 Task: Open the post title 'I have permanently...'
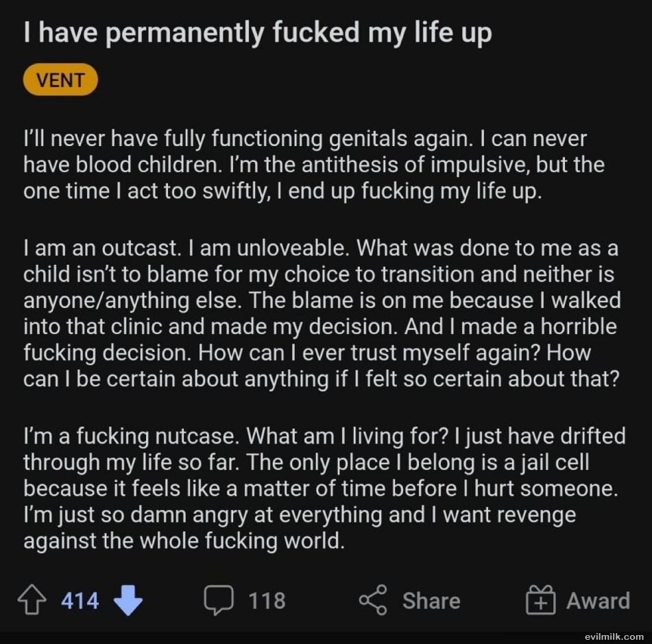click(x=258, y=32)
